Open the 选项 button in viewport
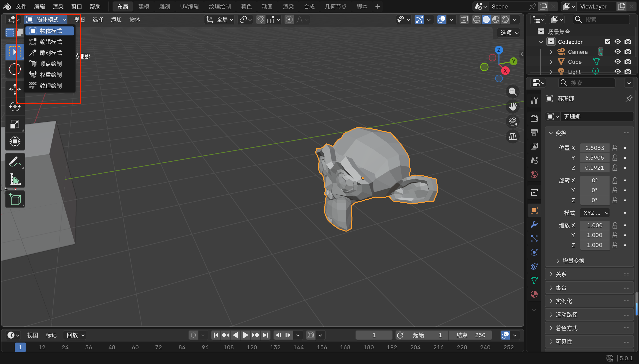Image resolution: width=639 pixels, height=364 pixels. point(508,32)
